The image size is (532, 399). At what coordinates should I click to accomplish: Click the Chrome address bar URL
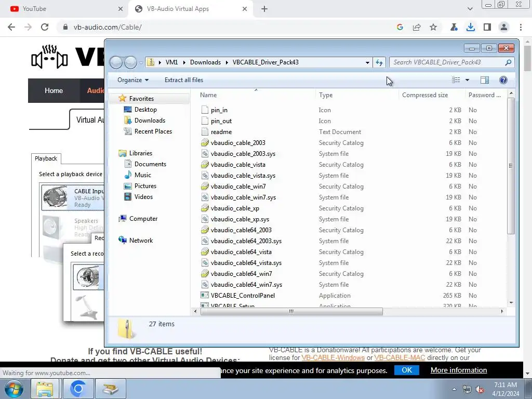point(108,27)
